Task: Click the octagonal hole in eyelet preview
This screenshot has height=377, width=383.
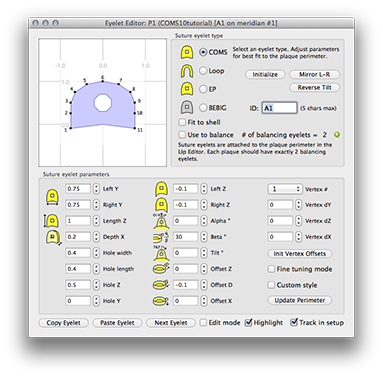Action: pyautogui.click(x=102, y=103)
